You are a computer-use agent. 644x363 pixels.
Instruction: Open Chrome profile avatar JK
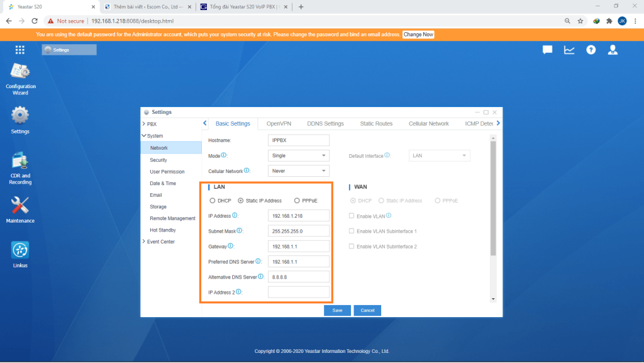coord(622,21)
